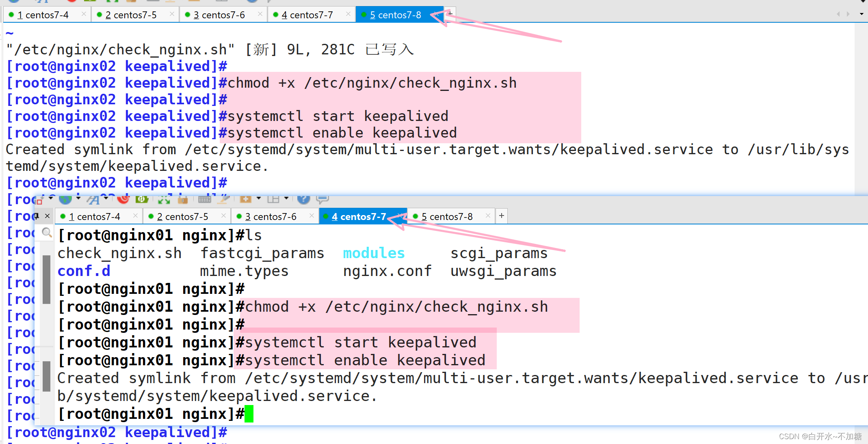Click the chat bubble icon in toolbar

click(x=323, y=199)
